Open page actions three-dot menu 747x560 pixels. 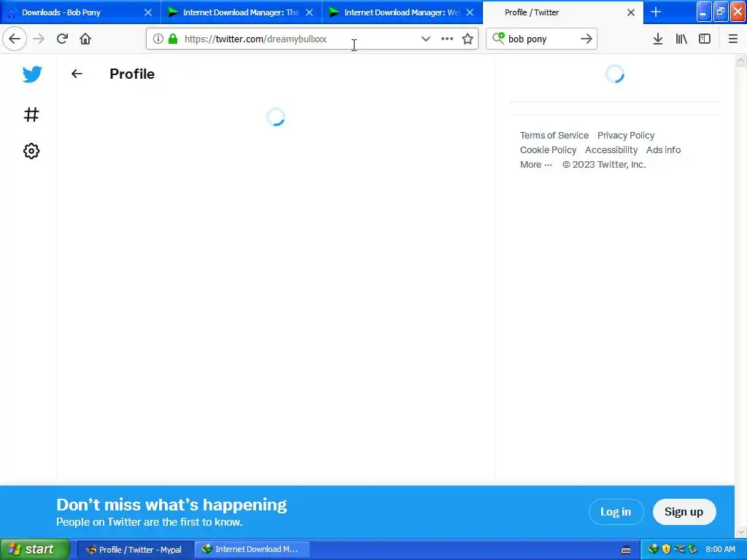pyautogui.click(x=447, y=39)
